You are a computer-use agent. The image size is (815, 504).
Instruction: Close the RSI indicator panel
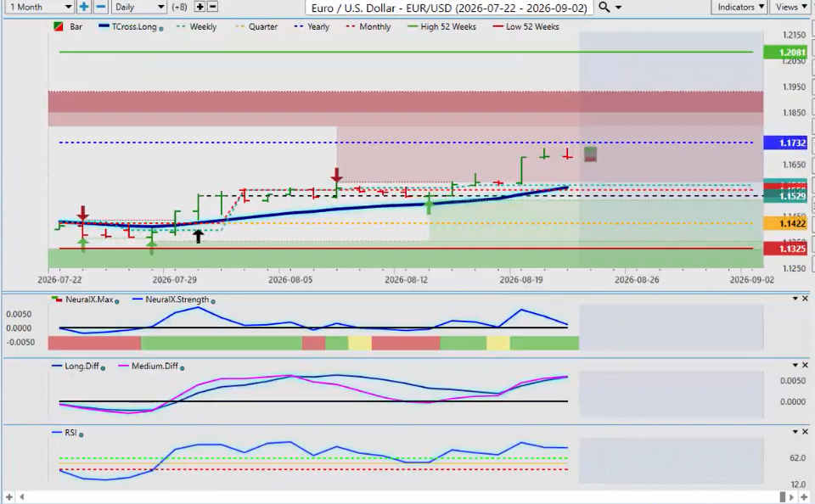pyautogui.click(x=805, y=432)
